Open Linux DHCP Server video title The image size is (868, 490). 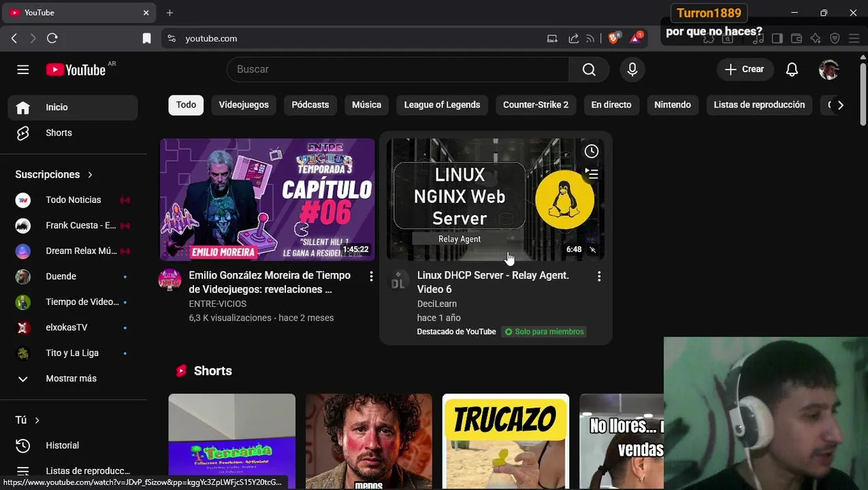[x=493, y=282]
